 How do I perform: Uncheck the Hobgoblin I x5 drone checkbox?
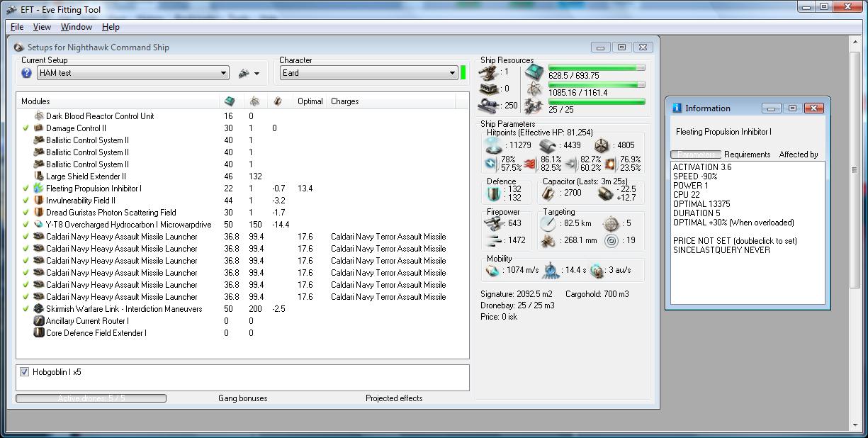[x=25, y=372]
